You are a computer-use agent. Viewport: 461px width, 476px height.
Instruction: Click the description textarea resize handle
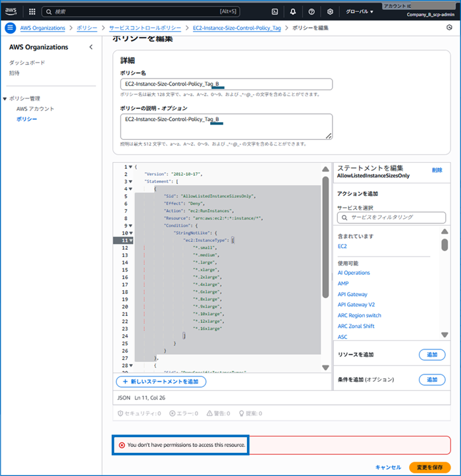329,136
